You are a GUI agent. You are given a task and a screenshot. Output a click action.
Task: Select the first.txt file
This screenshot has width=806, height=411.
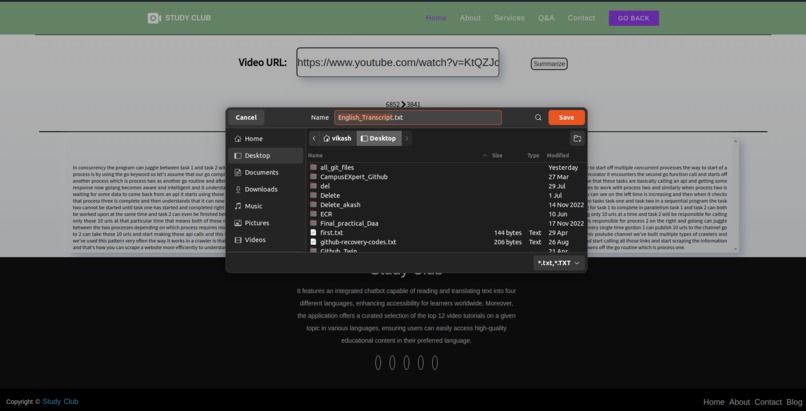tap(447, 233)
